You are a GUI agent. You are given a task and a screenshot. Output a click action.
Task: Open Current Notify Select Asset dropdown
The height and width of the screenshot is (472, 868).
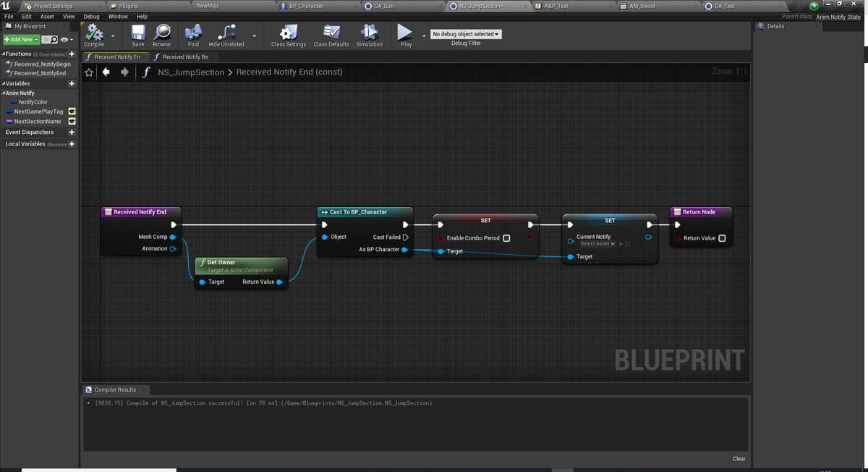click(x=597, y=244)
